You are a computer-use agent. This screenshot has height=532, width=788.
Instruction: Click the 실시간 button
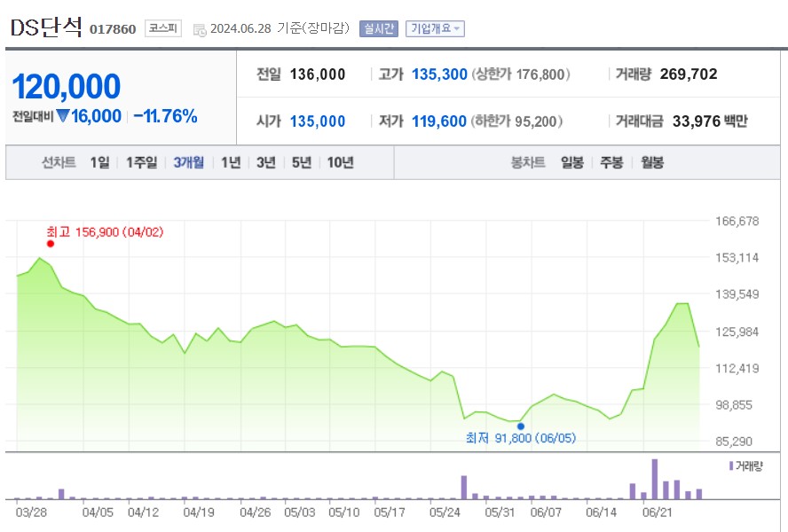click(378, 28)
